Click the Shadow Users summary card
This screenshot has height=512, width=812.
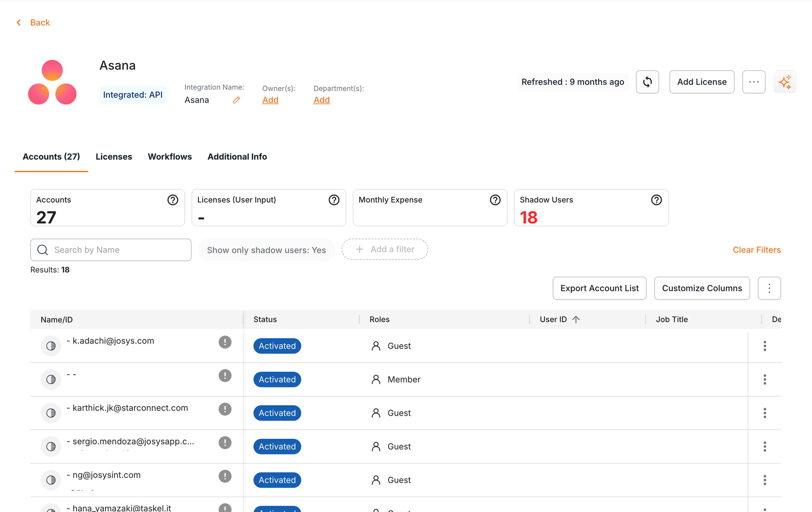click(x=591, y=208)
